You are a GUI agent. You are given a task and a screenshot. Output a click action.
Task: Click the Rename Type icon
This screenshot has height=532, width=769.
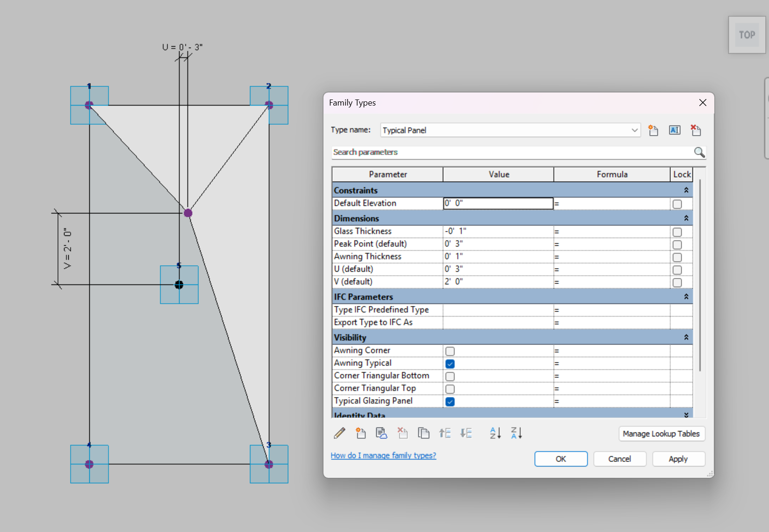click(674, 130)
